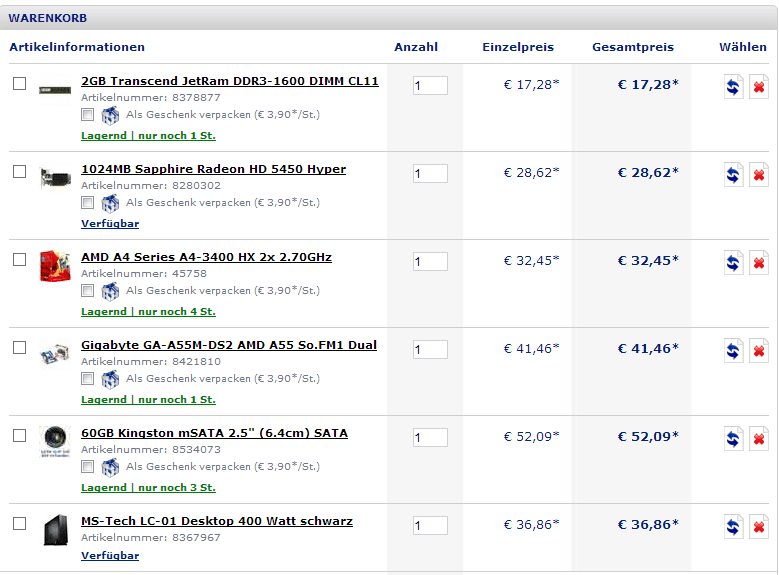
Task: Enable gift wrapping for Gigabyte GA-A55M
Action: [x=87, y=379]
